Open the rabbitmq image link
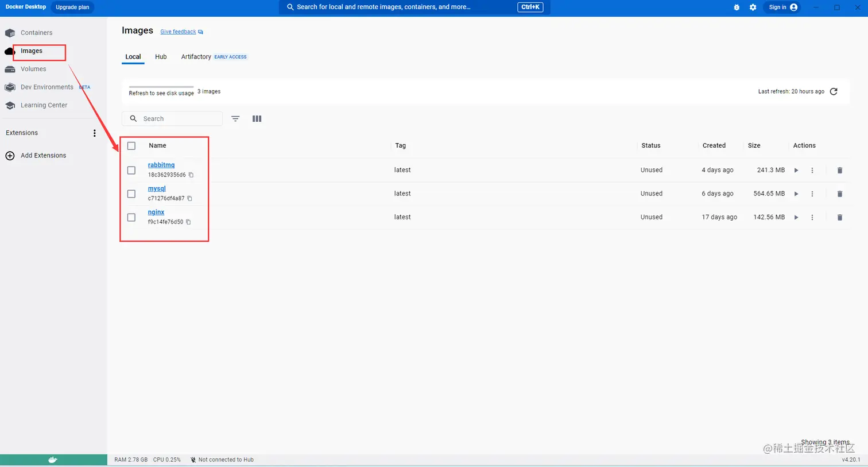Screen dimensions: 868x467 pyautogui.click(x=161, y=165)
